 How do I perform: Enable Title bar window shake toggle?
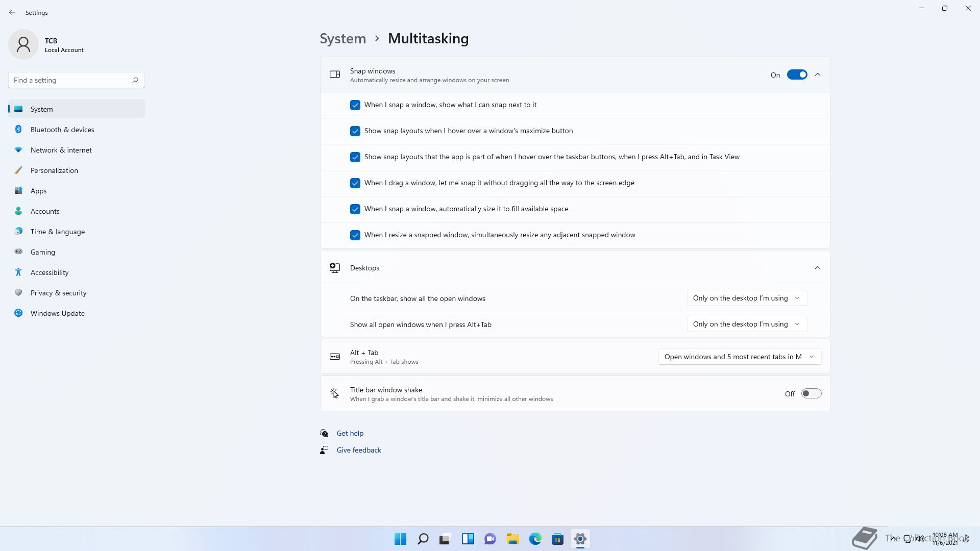pos(811,393)
